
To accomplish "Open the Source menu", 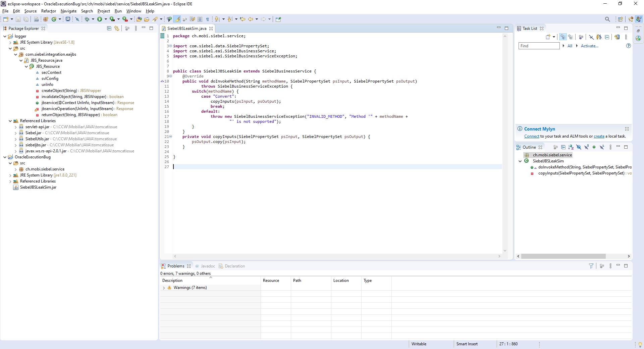I will point(30,11).
